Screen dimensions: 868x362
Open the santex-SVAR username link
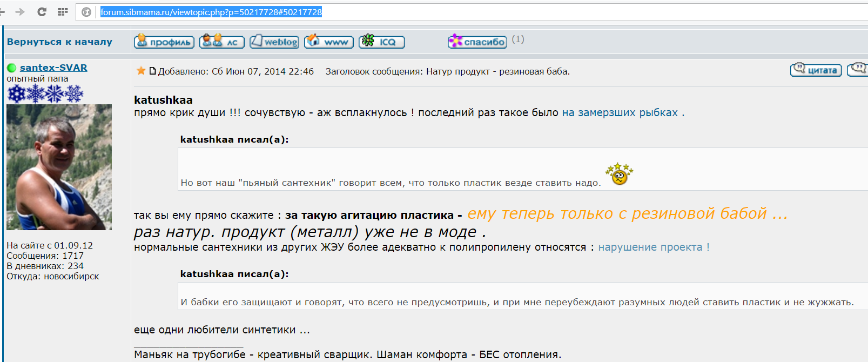[53, 68]
